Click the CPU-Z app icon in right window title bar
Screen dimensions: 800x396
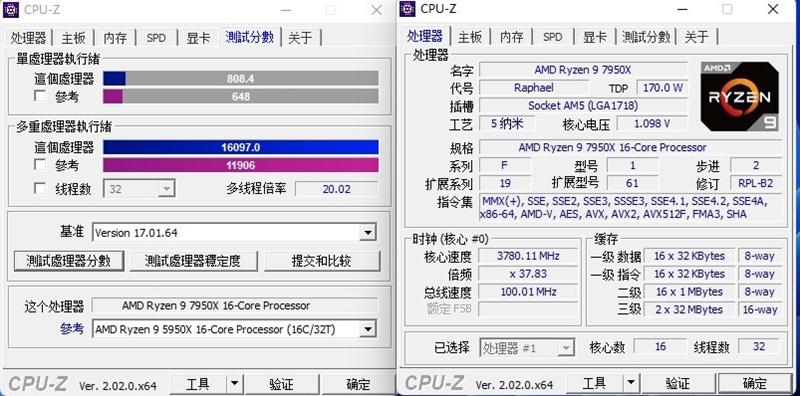pyautogui.click(x=407, y=9)
